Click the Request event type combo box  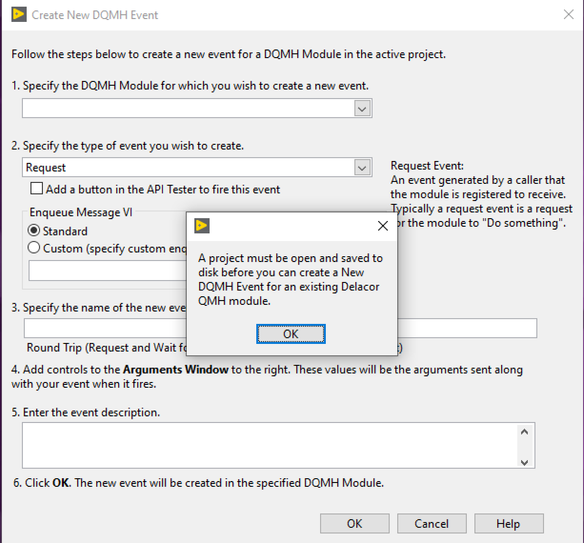coord(197,168)
